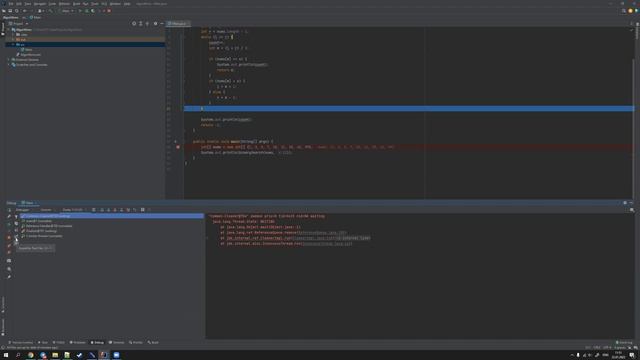Collapse the src folder
The height and width of the screenshot is (360, 640).
[13, 44]
